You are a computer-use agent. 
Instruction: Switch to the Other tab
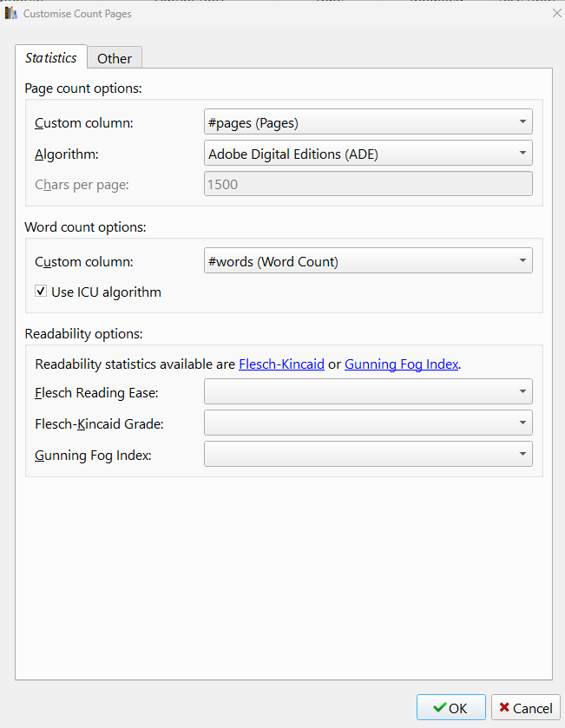(115, 57)
